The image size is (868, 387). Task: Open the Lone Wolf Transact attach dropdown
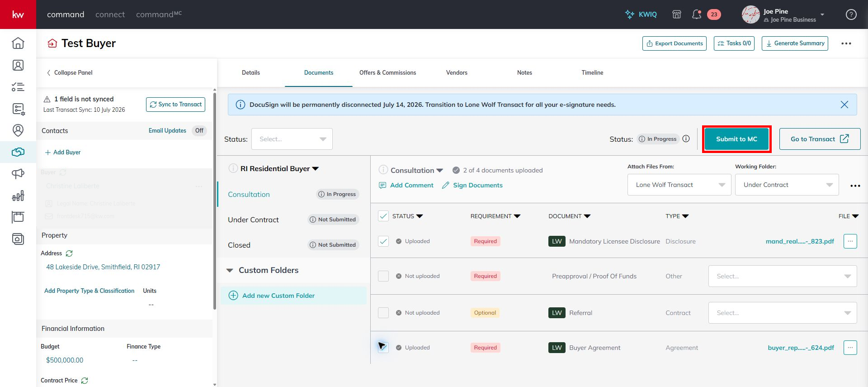tap(679, 185)
